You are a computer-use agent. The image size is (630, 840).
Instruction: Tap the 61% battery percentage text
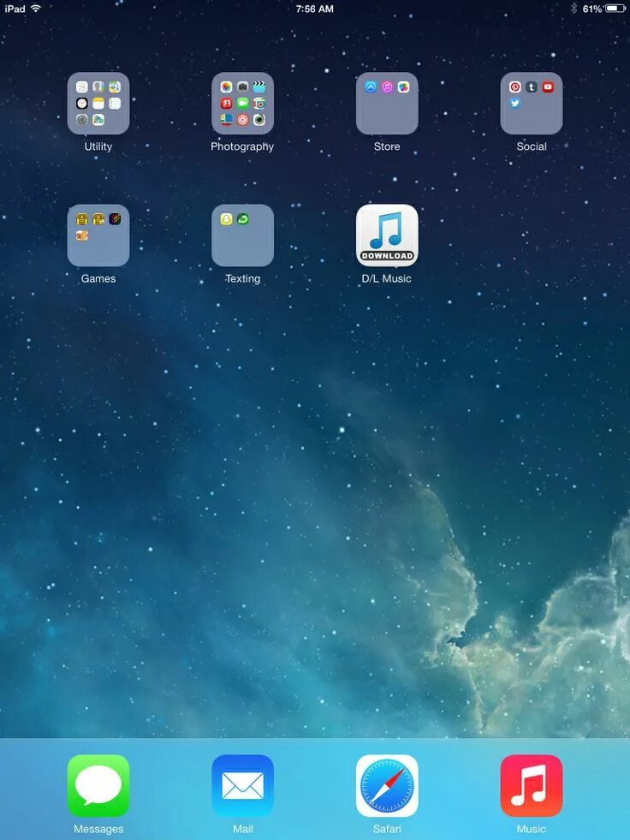click(x=592, y=9)
